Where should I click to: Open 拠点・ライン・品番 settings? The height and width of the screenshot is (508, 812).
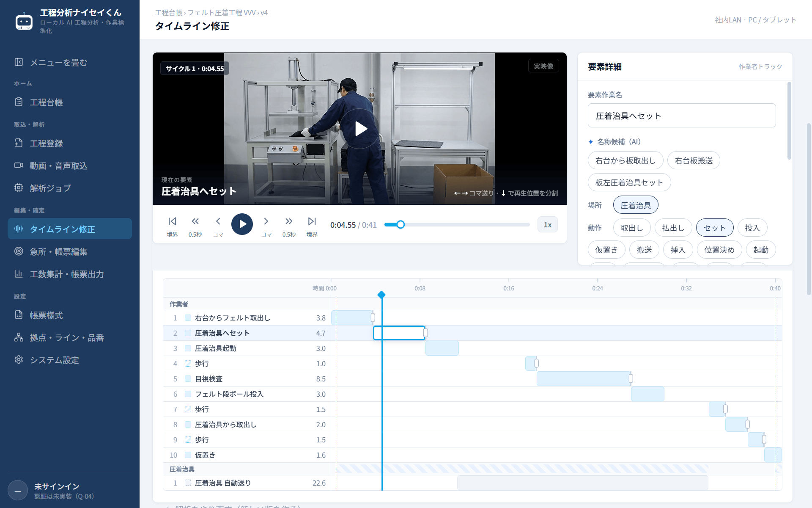click(70, 337)
